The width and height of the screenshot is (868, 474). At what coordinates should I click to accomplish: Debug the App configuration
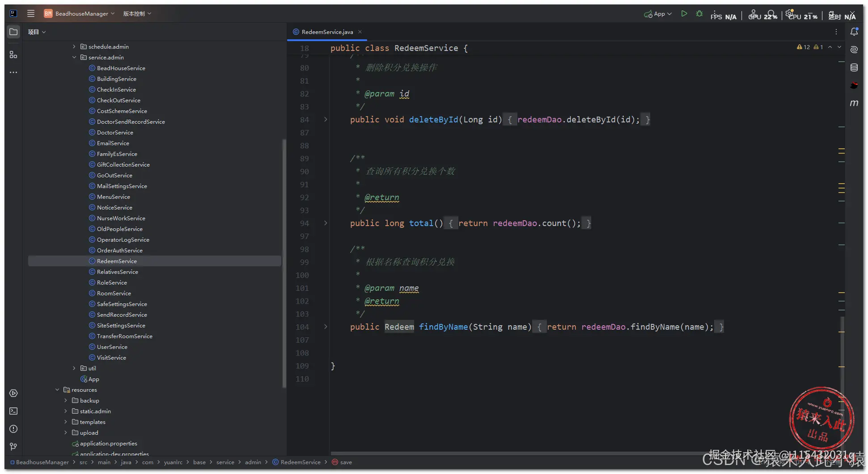pos(699,14)
